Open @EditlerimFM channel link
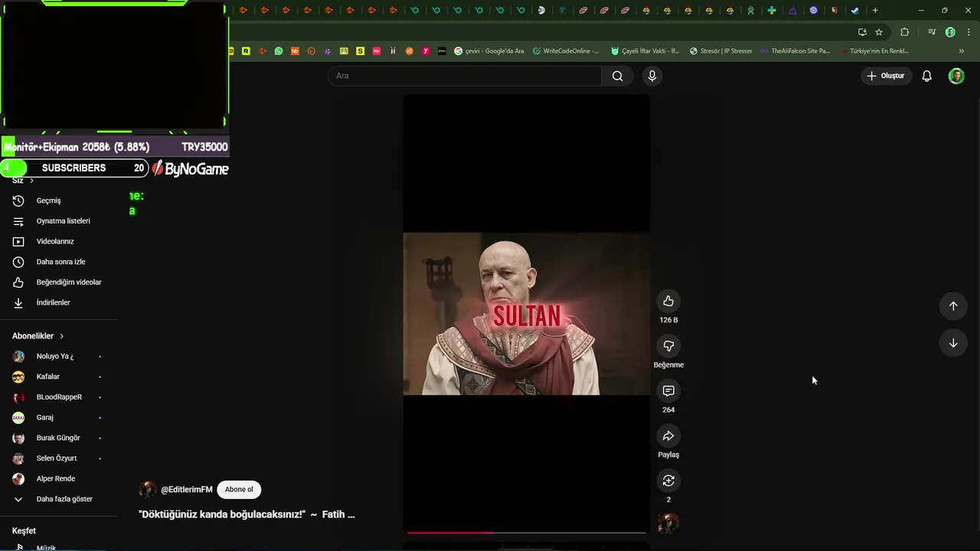 pyautogui.click(x=187, y=490)
